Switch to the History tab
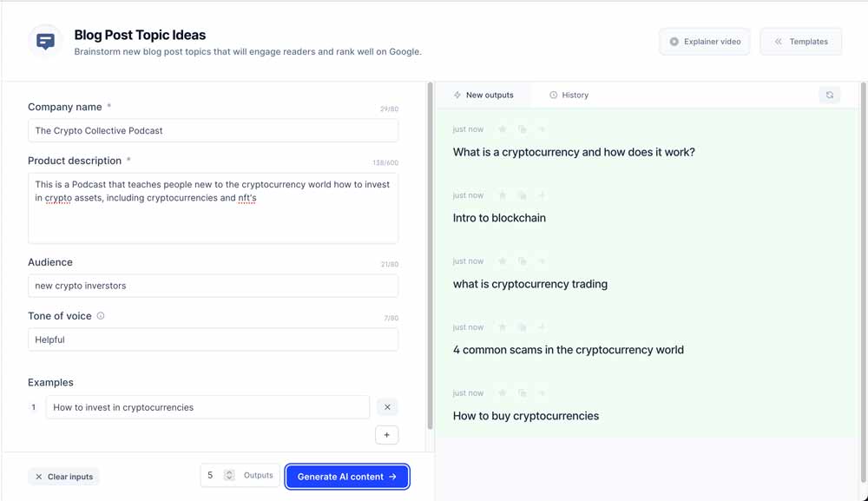The image size is (868, 501). (569, 96)
